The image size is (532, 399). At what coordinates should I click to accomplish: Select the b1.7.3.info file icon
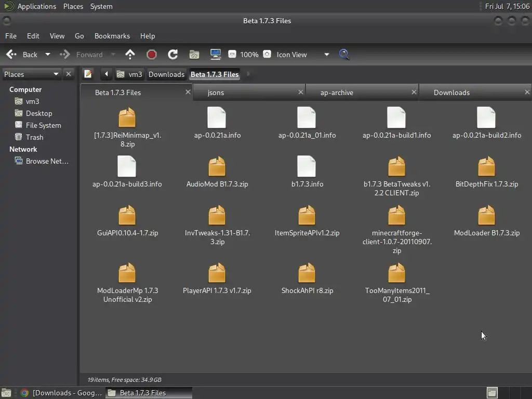[x=307, y=166]
